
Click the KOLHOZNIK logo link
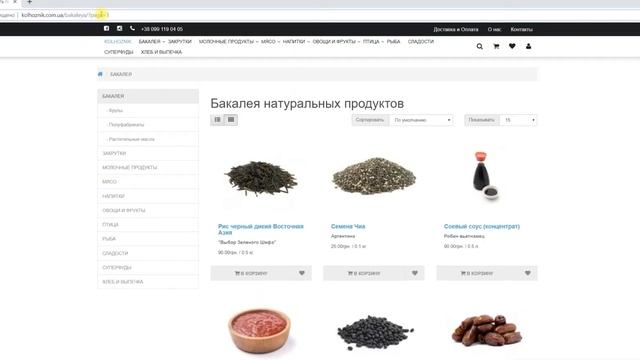click(118, 42)
